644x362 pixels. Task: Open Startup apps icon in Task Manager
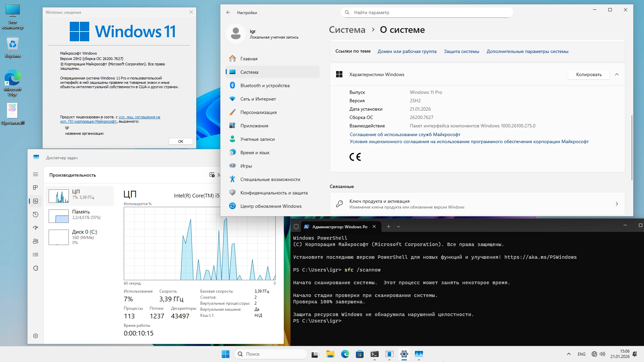click(36, 228)
